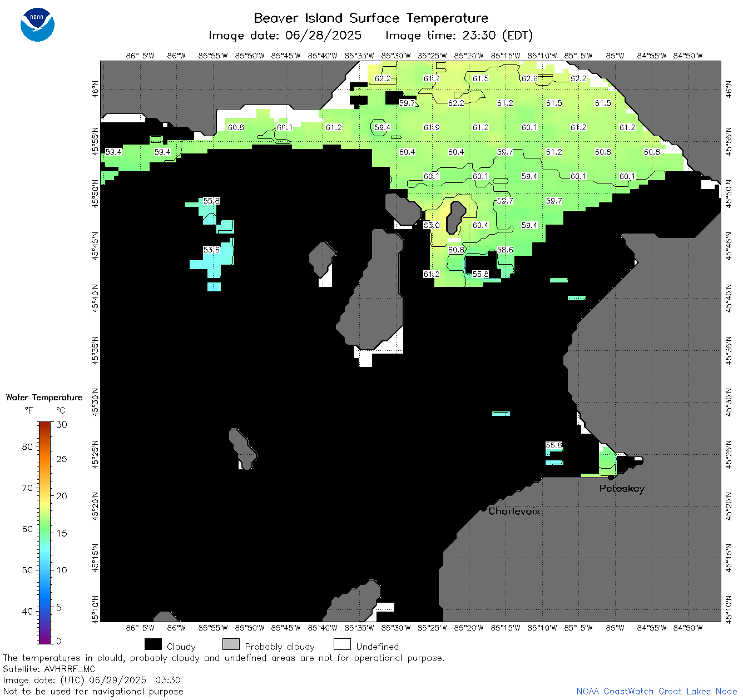743x700 pixels.
Task: Click the 30 Celsius tick on color scale
Action: coord(62,424)
